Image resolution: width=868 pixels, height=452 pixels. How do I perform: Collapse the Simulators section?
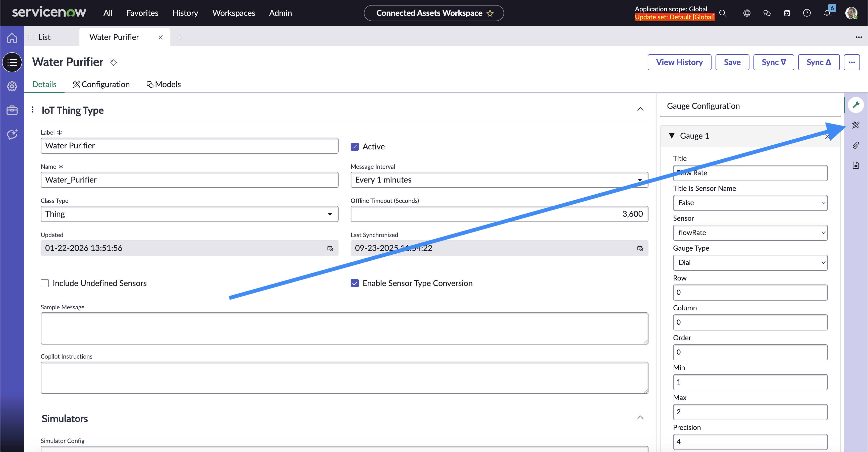[640, 418]
